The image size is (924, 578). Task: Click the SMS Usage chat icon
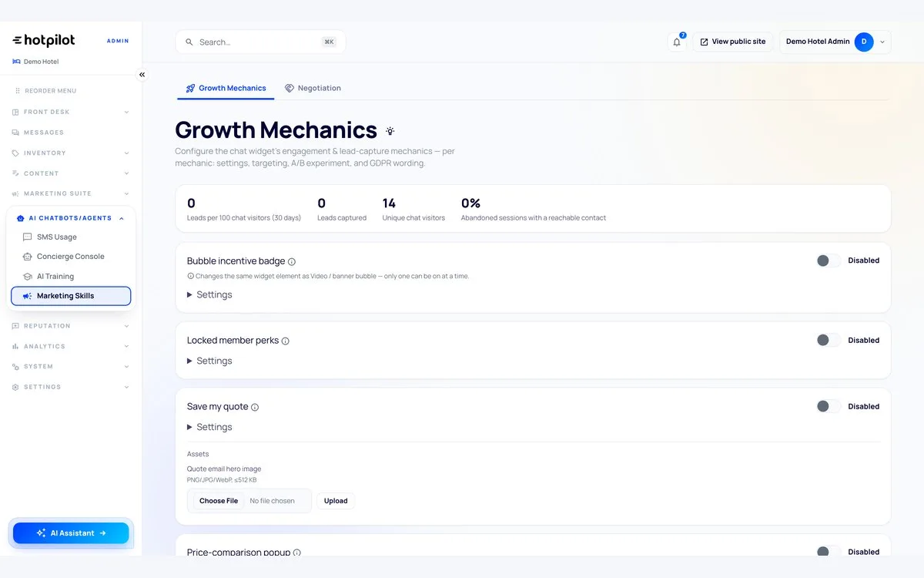pos(28,237)
